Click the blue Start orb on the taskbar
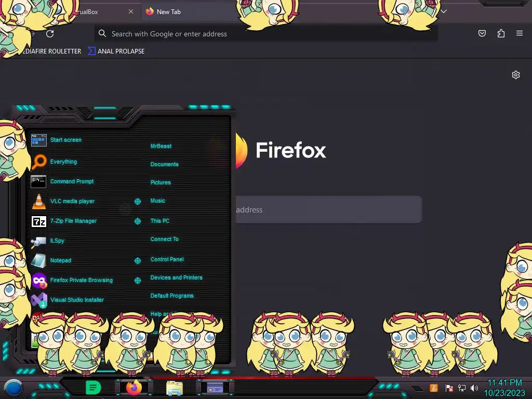532x399 pixels. (13, 388)
